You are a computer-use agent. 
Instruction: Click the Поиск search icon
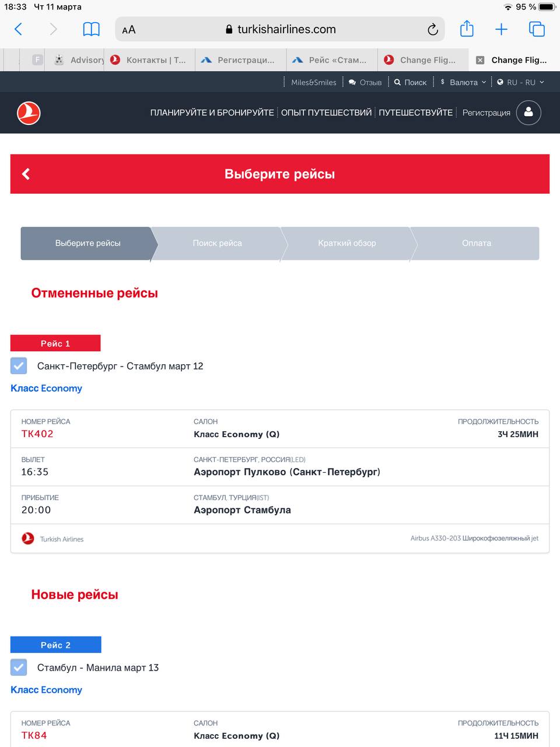(397, 82)
